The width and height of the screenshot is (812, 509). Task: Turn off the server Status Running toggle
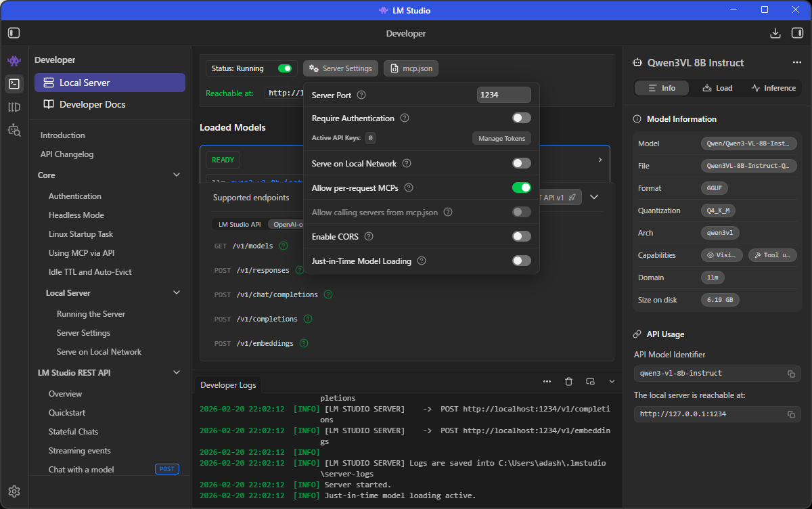(x=285, y=68)
